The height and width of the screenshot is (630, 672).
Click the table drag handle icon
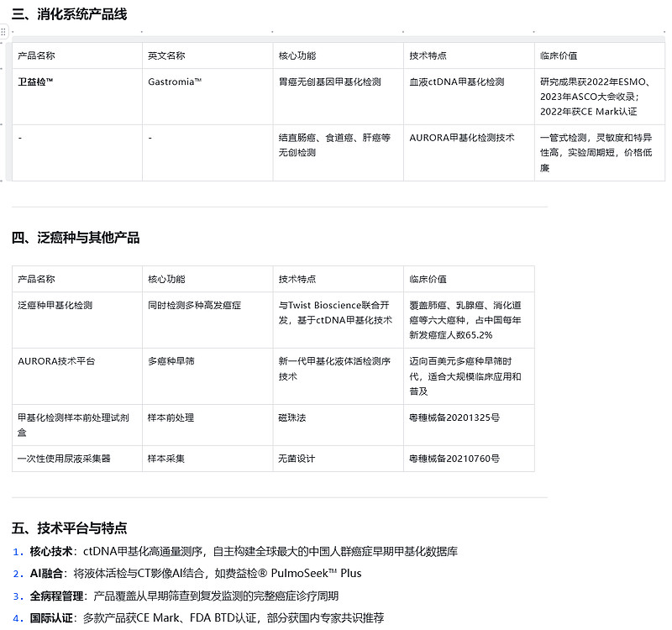pos(3,32)
